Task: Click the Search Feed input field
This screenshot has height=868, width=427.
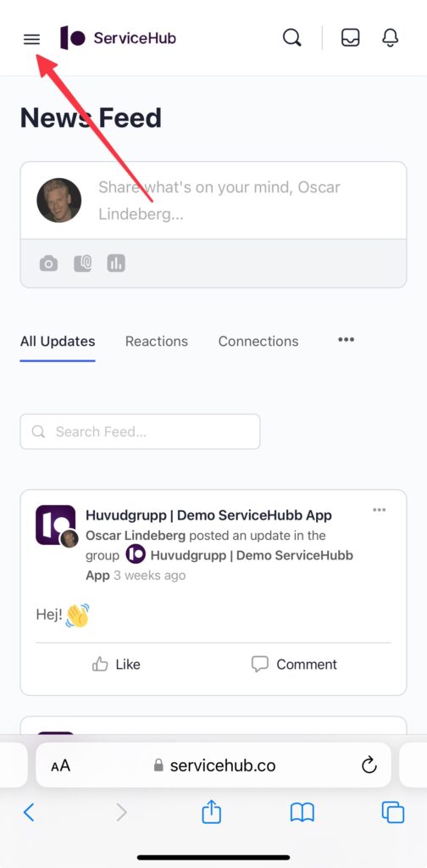Action: pos(140,431)
